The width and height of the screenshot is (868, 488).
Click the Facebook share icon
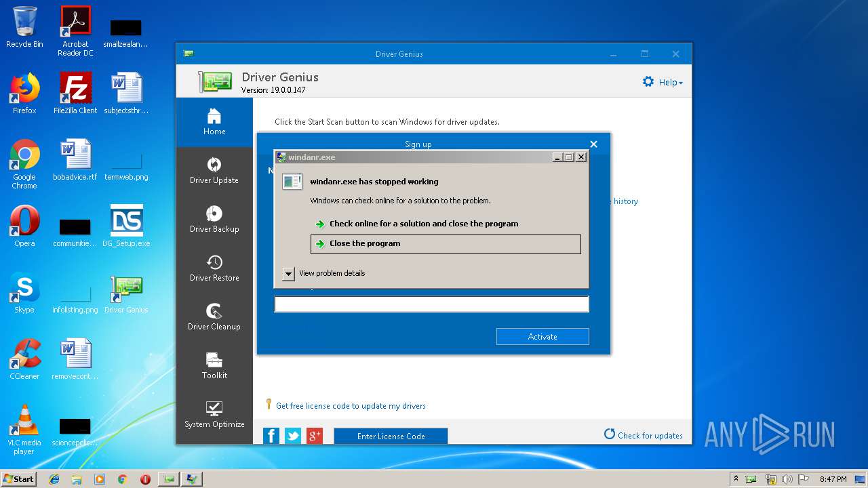(x=271, y=436)
